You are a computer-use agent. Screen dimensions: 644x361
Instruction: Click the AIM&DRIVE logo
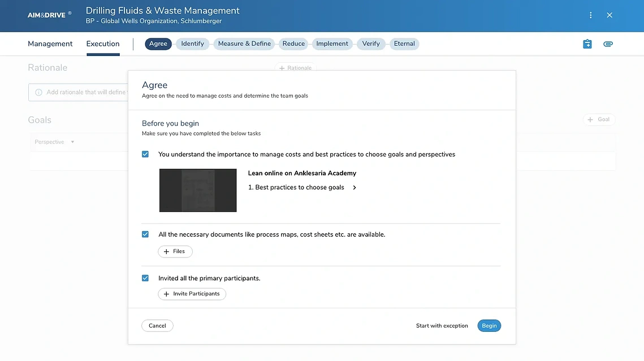49,15
